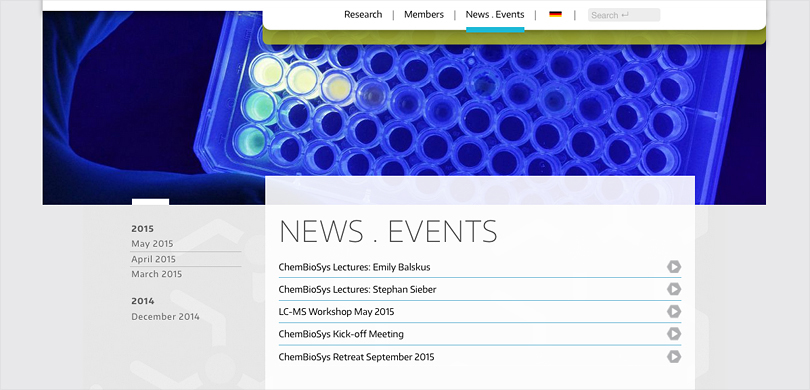This screenshot has width=810, height=390.
Task: Open ChemBioSys Lectures: Stephan Sieber article
Action: [x=357, y=290]
